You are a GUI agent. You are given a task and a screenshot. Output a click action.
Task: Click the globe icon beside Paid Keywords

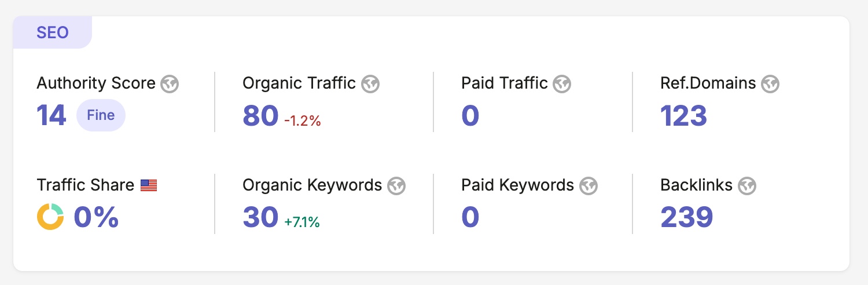tap(589, 186)
